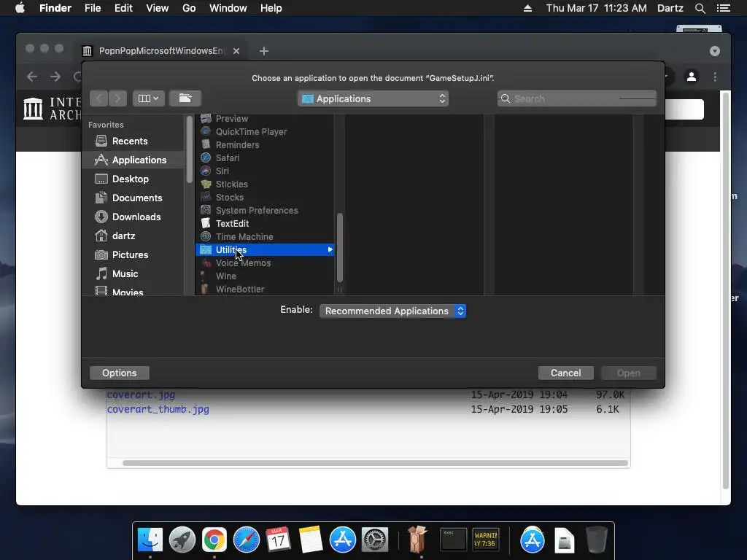Click the applications list vertical scrollbar
The height and width of the screenshot is (560, 747).
click(340, 248)
